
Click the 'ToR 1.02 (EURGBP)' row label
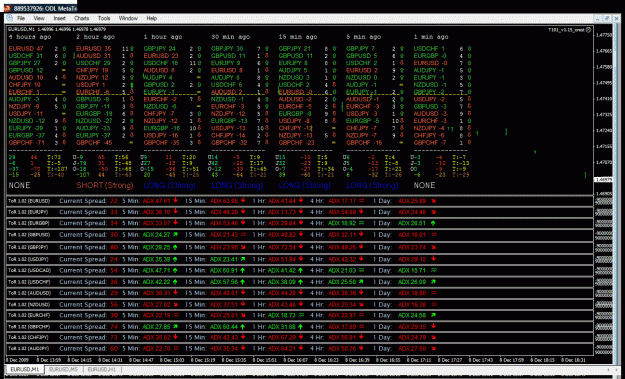coord(28,224)
